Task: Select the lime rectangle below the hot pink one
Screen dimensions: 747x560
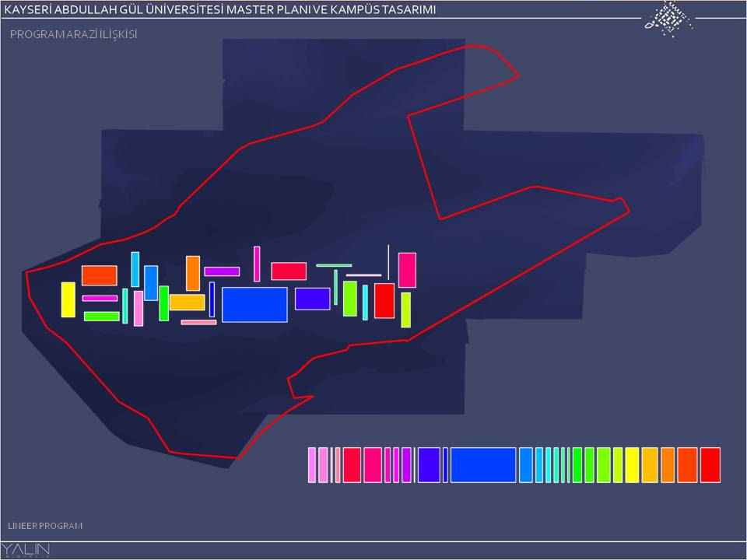Action: click(405, 310)
